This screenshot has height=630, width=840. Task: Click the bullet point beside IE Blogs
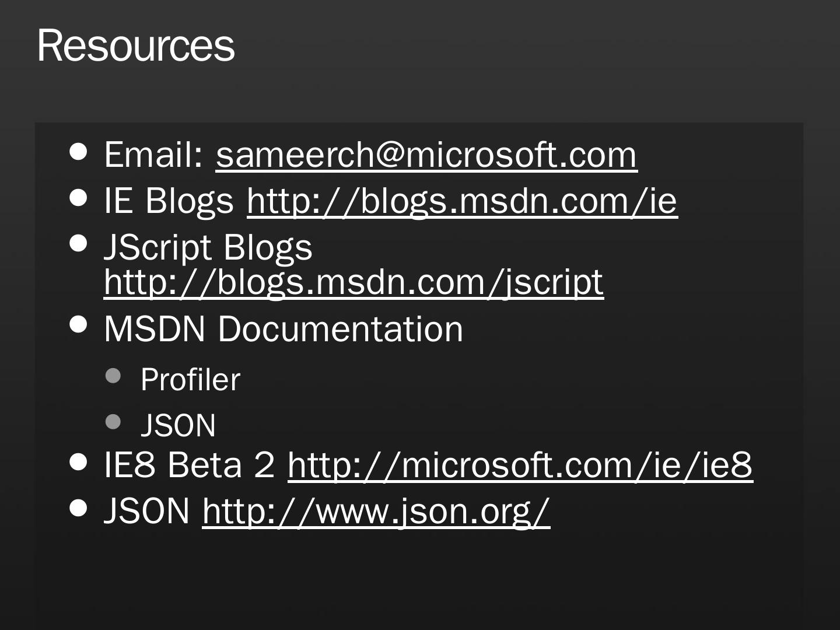tap(79, 198)
